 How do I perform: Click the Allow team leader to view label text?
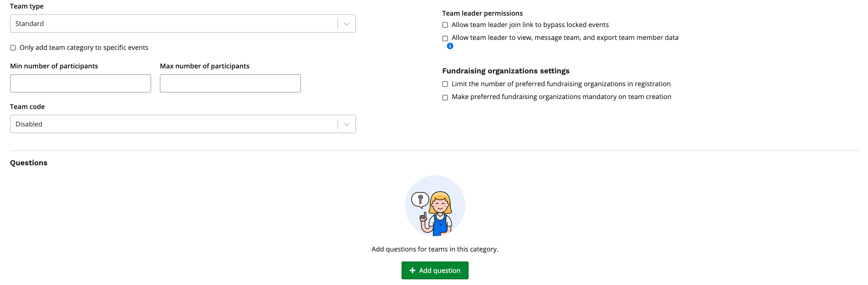pyautogui.click(x=565, y=38)
